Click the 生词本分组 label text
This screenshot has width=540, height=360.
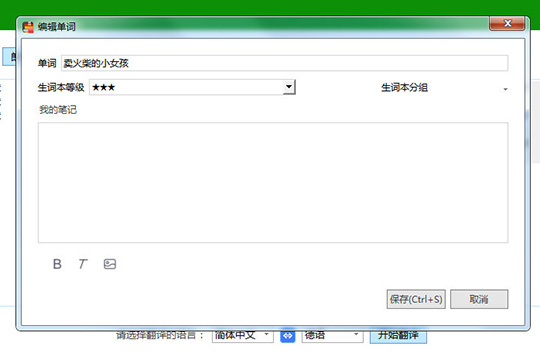404,88
